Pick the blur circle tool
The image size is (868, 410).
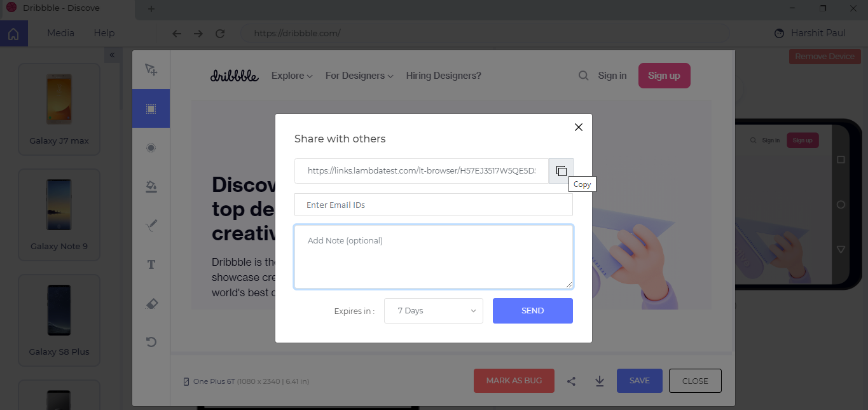[x=151, y=147]
